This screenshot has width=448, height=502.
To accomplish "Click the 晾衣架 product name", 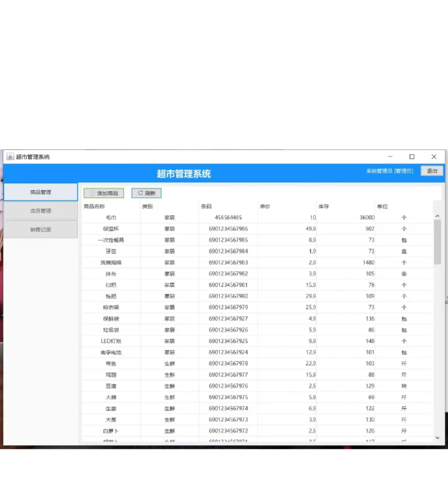I will (111, 307).
